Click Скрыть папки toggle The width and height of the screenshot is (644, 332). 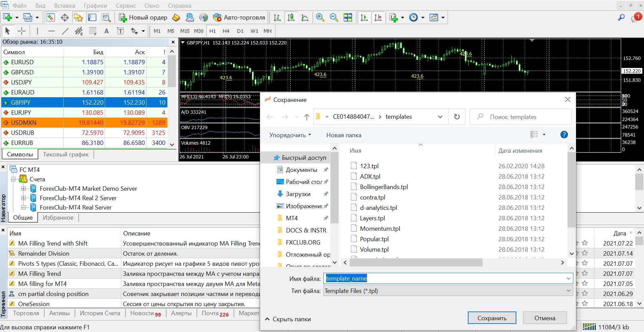click(x=288, y=319)
